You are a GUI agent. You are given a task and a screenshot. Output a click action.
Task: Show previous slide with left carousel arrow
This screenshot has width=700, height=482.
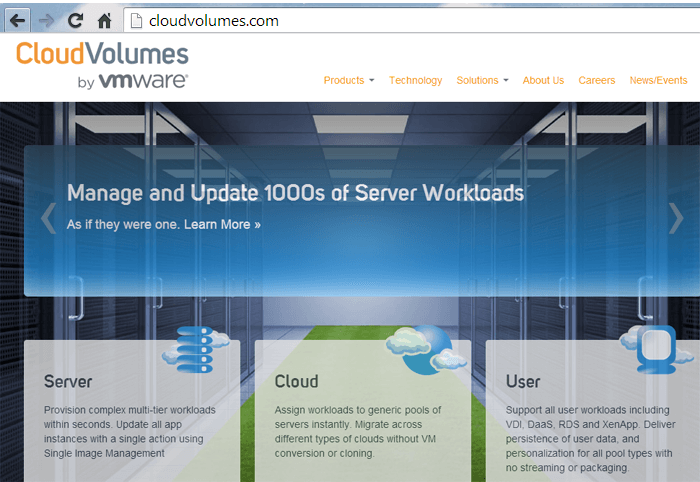coord(48,218)
